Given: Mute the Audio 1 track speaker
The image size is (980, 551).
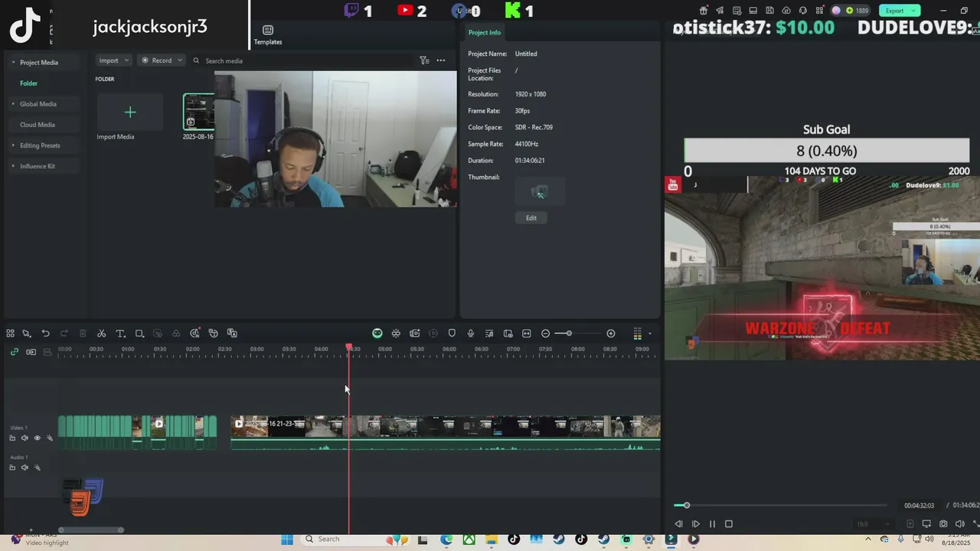Looking at the screenshot, I should coord(24,468).
